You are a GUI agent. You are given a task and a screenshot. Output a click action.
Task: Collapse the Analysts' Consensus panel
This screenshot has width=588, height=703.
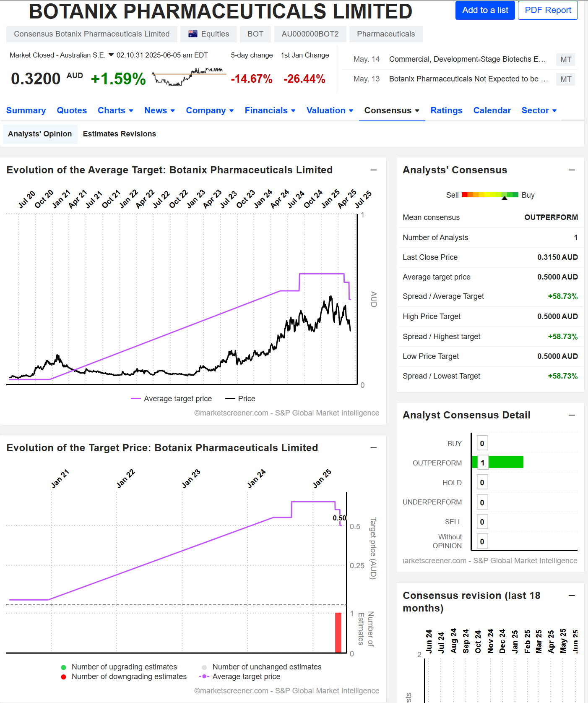(572, 170)
